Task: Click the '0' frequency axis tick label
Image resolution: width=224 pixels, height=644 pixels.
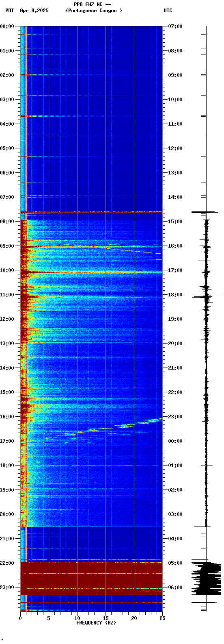Action: (20, 618)
